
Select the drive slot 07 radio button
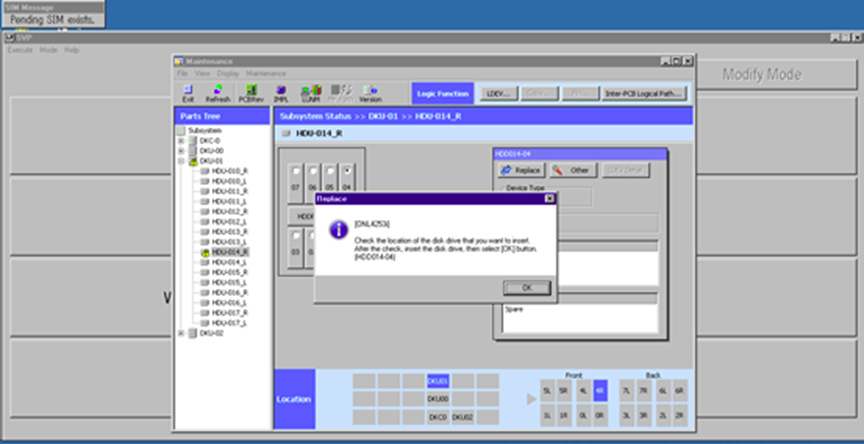click(x=296, y=171)
